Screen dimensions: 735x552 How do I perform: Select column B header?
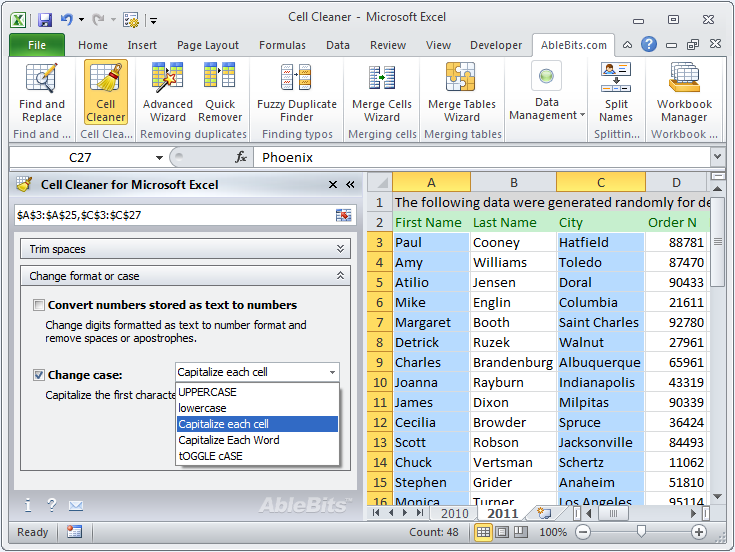point(514,182)
